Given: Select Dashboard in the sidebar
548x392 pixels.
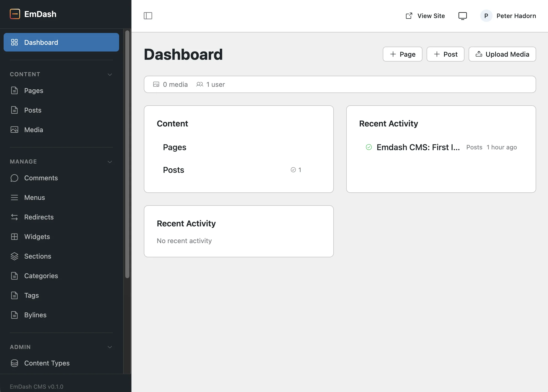Looking at the screenshot, I should pyautogui.click(x=61, y=42).
